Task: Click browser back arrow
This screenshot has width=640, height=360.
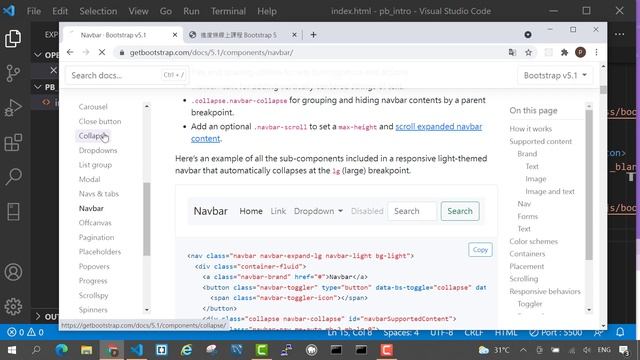Action: tap(70, 52)
